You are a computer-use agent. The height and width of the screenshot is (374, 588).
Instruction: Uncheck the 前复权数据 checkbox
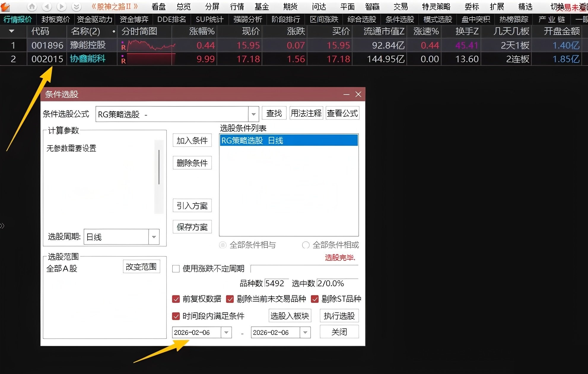pyautogui.click(x=176, y=299)
